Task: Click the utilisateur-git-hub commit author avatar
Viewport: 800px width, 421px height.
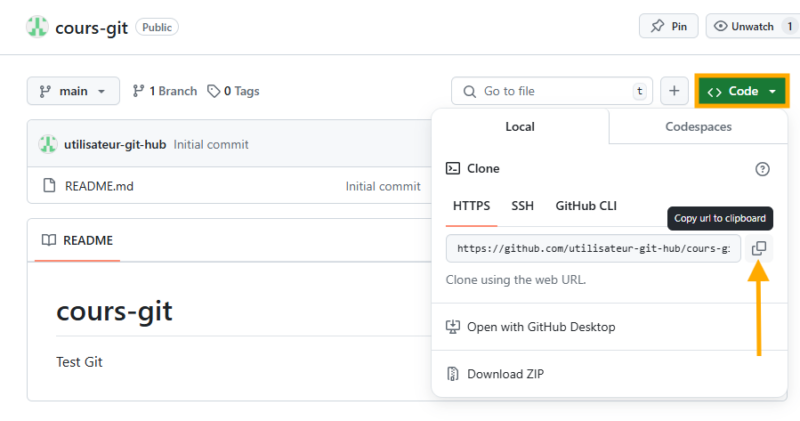Action: [47, 144]
